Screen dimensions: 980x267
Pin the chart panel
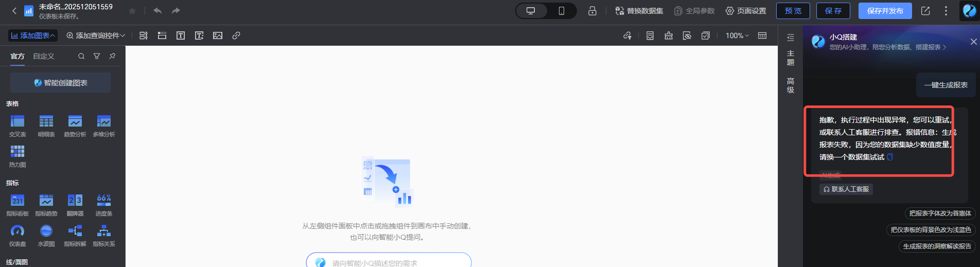[x=112, y=56]
